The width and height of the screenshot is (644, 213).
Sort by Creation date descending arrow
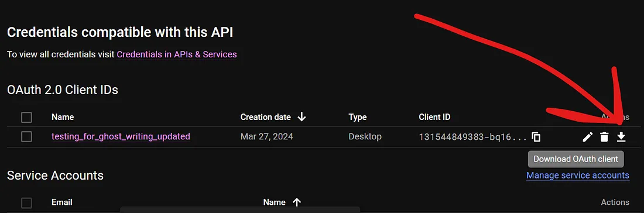pos(302,117)
